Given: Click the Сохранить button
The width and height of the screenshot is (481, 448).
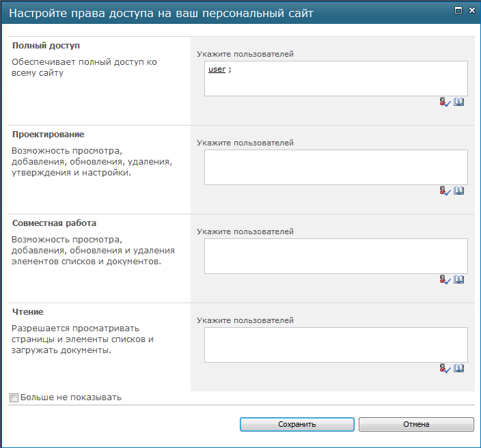Looking at the screenshot, I should pos(297,424).
